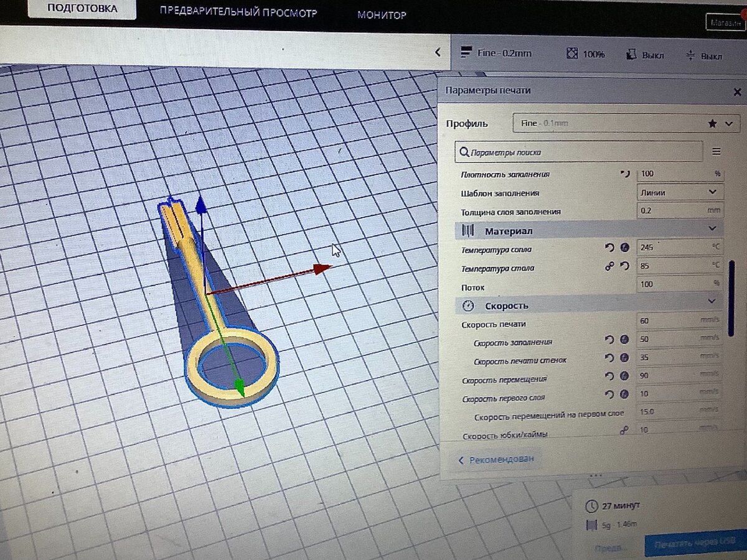Expand the profile chevron arrow
747x560 pixels.
point(729,124)
